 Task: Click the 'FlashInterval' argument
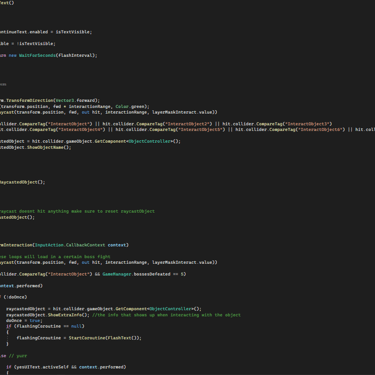click(76, 55)
